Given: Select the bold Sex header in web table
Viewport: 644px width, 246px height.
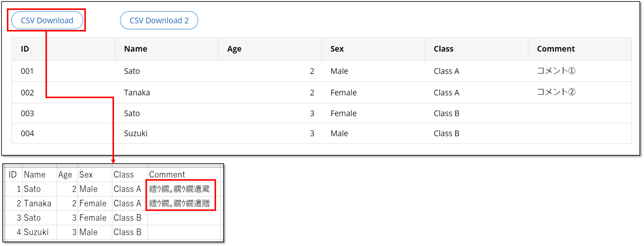Looking at the screenshot, I should pos(337,49).
